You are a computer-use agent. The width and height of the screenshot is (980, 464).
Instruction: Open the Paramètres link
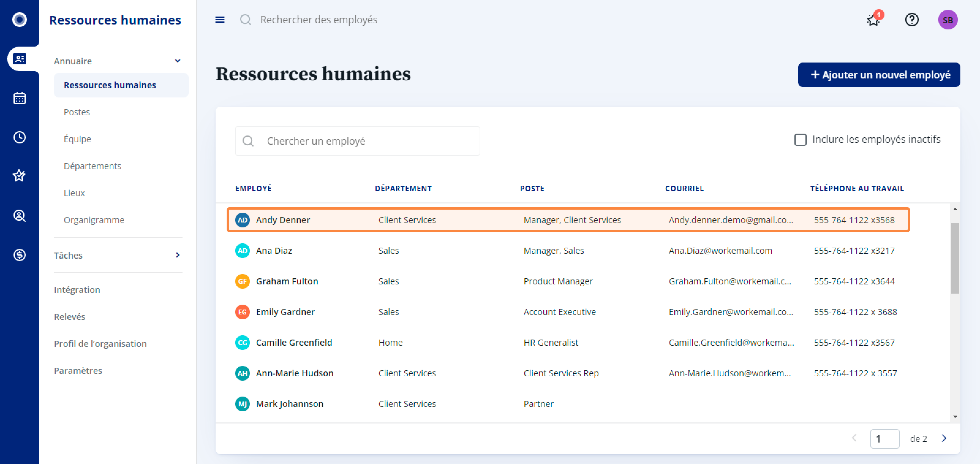78,371
